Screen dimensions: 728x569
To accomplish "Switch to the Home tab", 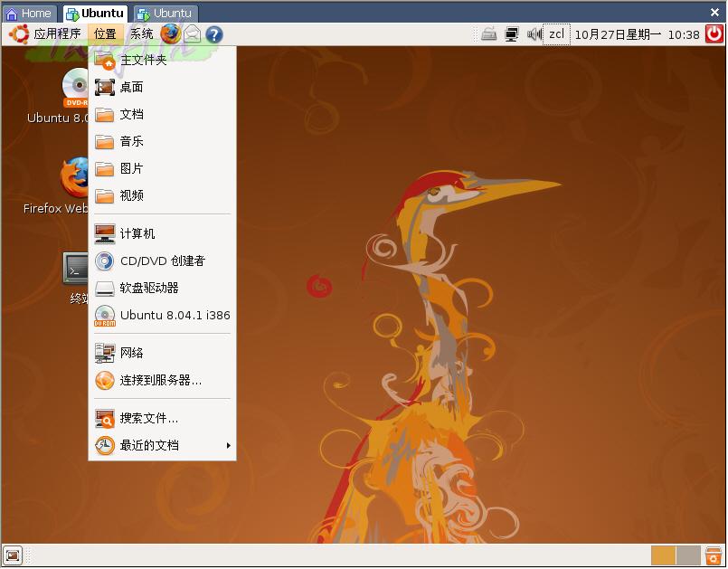I will [x=29, y=14].
